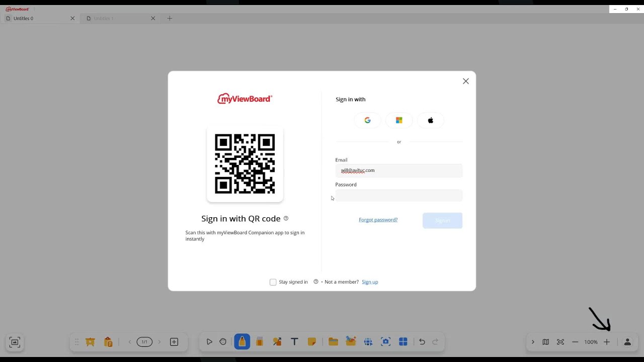Expand the zoom toolbar chevron
Viewport: 644px width, 362px height.
pos(533,342)
